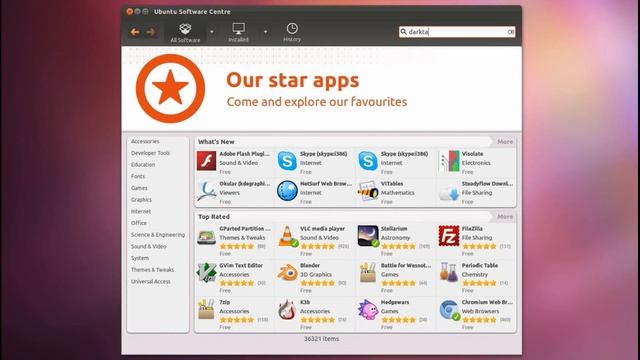Open the All Software view

[x=185, y=33]
